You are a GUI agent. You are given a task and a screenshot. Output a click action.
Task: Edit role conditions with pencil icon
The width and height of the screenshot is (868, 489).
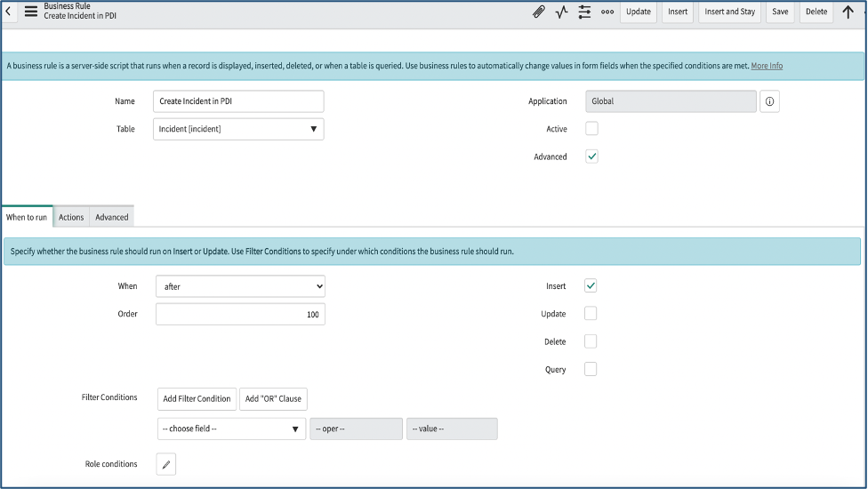point(166,464)
